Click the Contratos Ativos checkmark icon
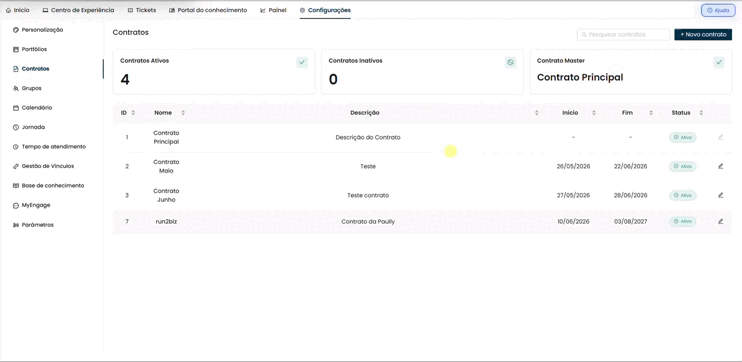This screenshot has width=742, height=362. (x=302, y=62)
